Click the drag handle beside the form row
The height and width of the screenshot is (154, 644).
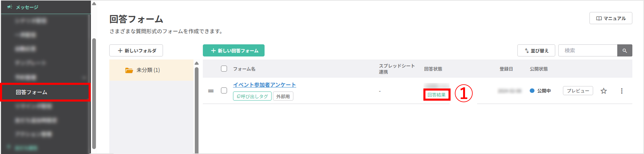211,91
